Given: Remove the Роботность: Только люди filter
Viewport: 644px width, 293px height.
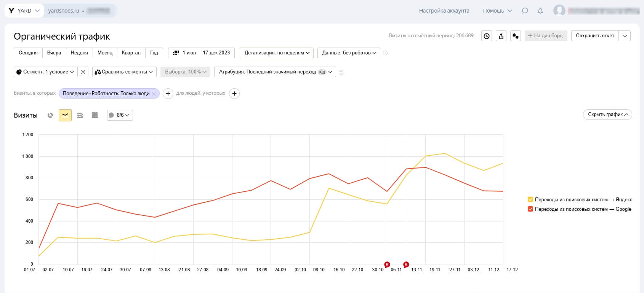Looking at the screenshot, I should point(154,94).
